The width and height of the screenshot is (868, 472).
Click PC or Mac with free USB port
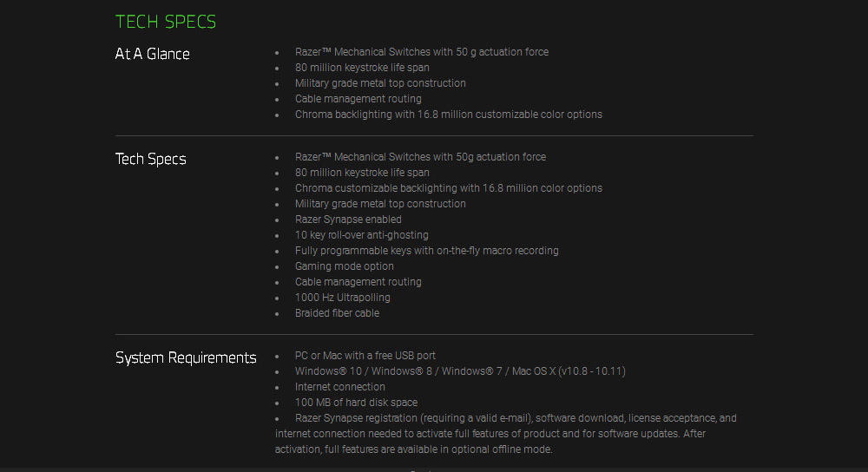365,356
